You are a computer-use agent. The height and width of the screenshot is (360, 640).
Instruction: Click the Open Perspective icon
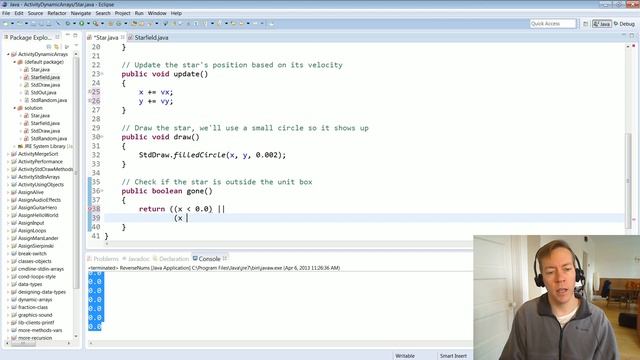click(586, 24)
